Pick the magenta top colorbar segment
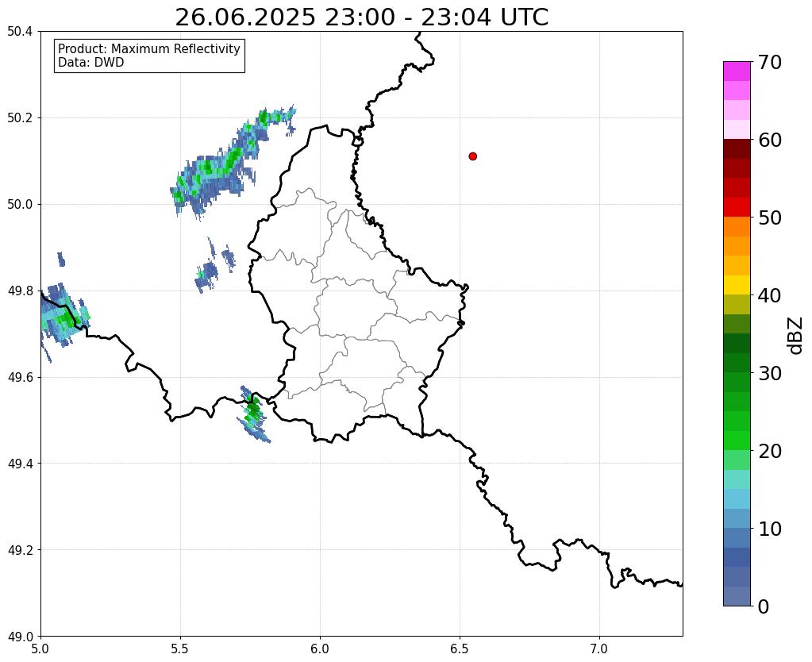812x662 pixels. click(737, 71)
